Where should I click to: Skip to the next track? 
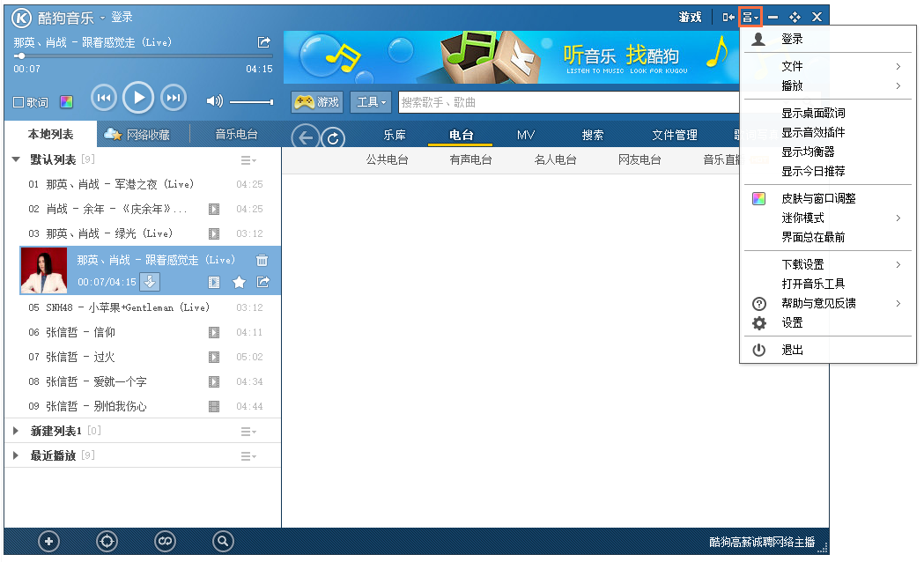tap(174, 98)
